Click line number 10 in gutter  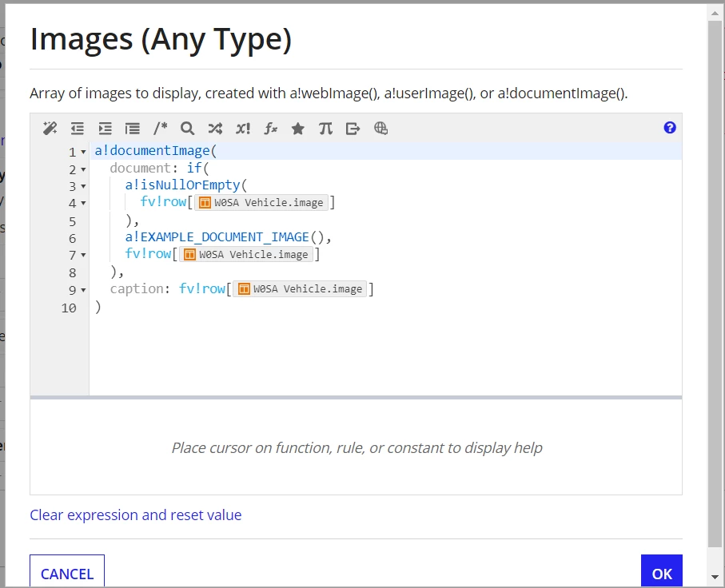click(x=69, y=308)
